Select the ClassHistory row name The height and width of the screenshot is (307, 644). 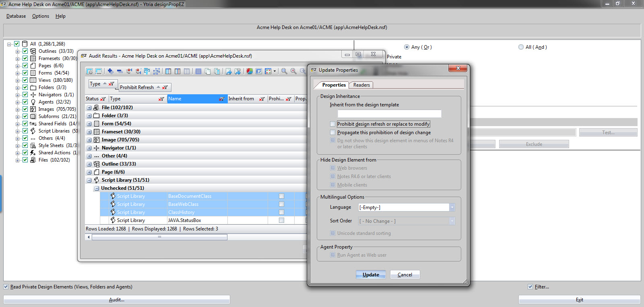(181, 212)
